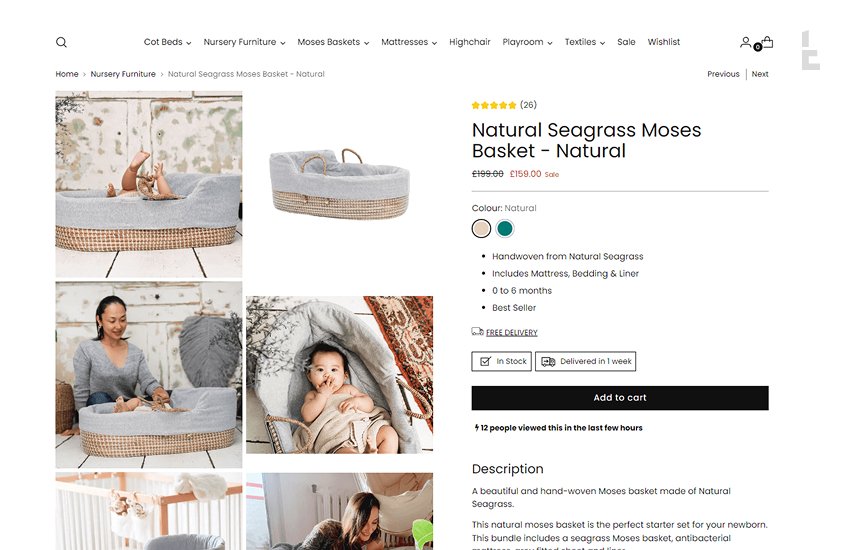The height and width of the screenshot is (550, 850).
Task: Open the FREE DELIVERY link
Action: point(512,333)
